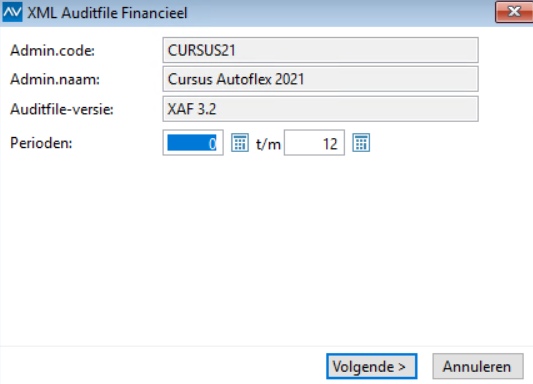The width and height of the screenshot is (533, 384).
Task: Focus the end period field showing 12
Action: point(314,143)
